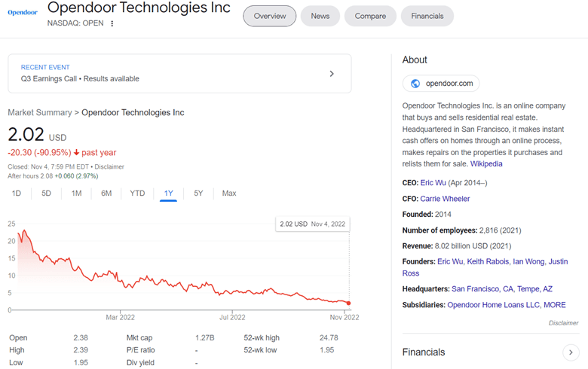Open the Market Summary breadcrumb link
Image resolution: width=588 pixels, height=369 pixels.
(x=39, y=112)
